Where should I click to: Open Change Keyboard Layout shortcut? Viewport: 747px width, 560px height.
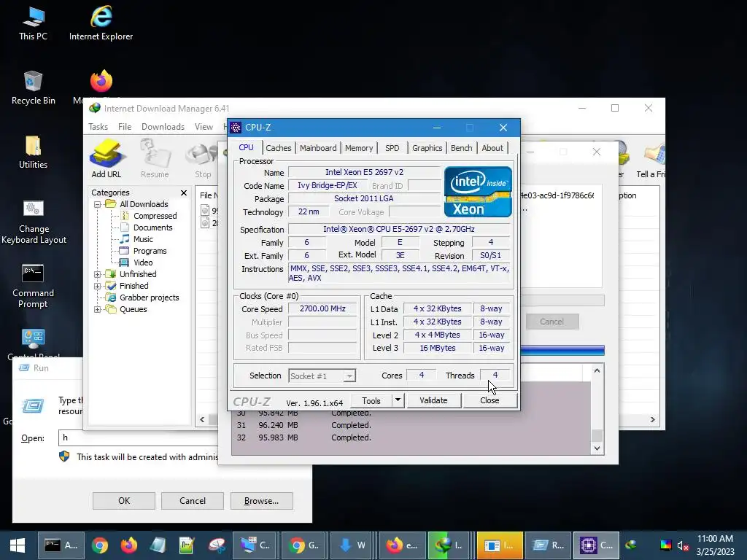coord(34,222)
